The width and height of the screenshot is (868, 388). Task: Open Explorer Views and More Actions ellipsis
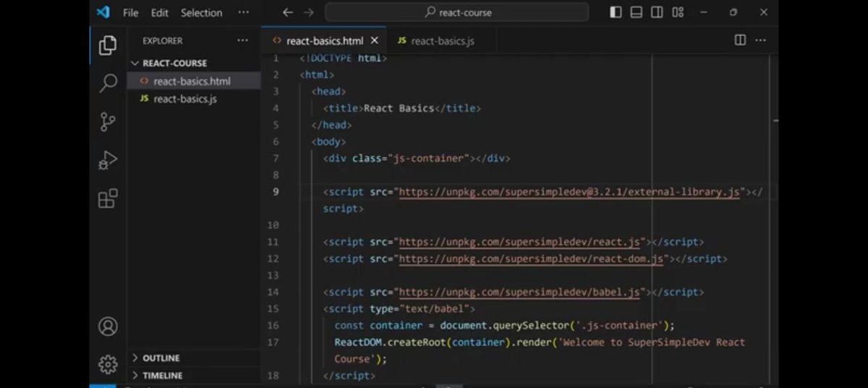coord(242,41)
